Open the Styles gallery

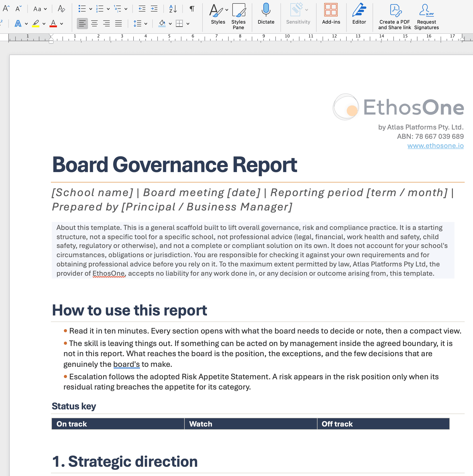[x=218, y=14]
